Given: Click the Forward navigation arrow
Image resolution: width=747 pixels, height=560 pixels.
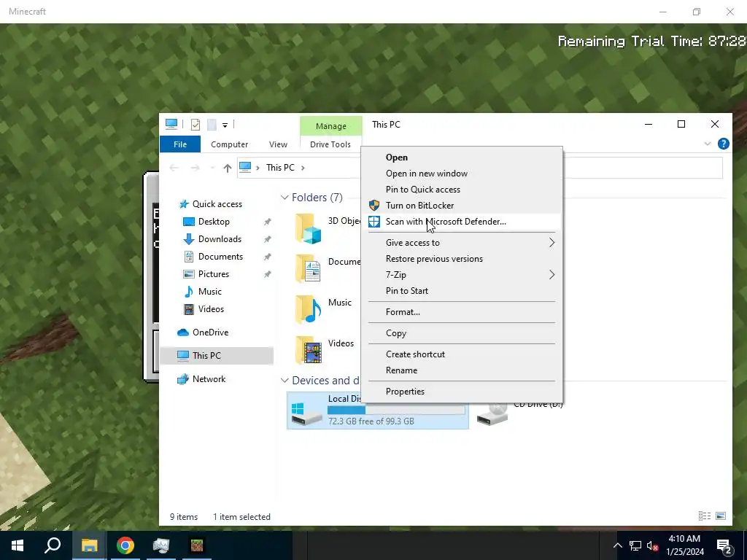Looking at the screenshot, I should [195, 168].
